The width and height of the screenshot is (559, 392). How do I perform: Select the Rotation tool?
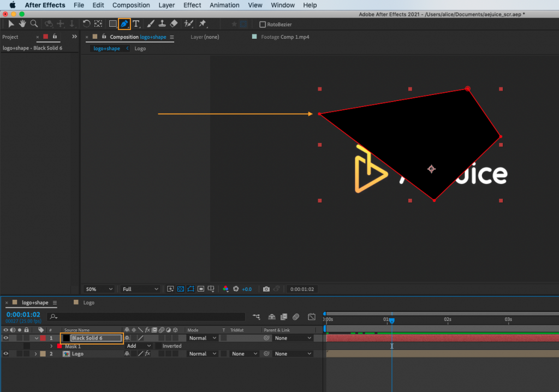pyautogui.click(x=86, y=23)
